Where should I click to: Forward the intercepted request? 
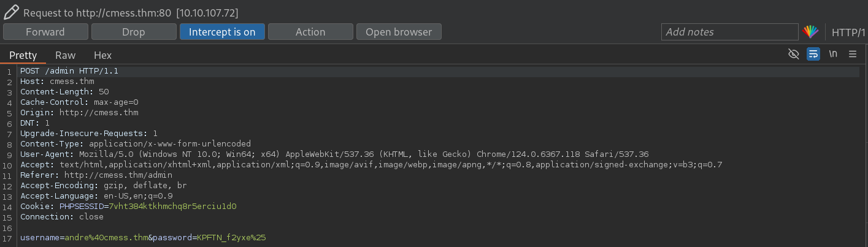point(45,32)
